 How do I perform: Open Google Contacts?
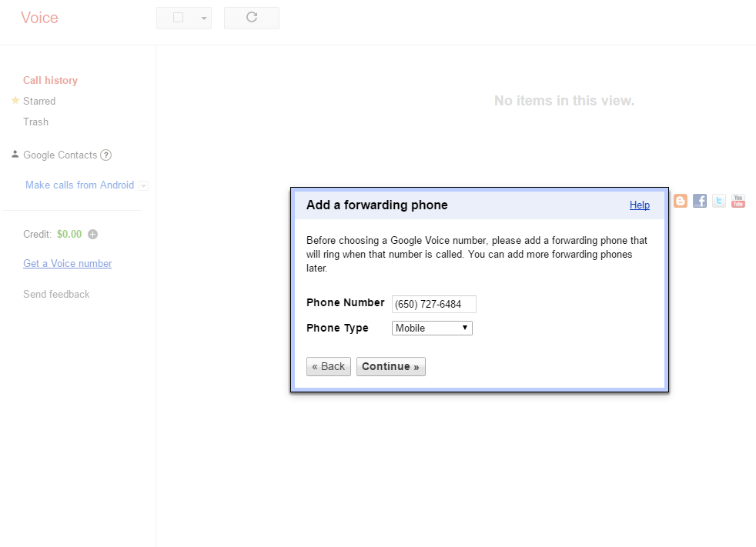[x=60, y=155]
